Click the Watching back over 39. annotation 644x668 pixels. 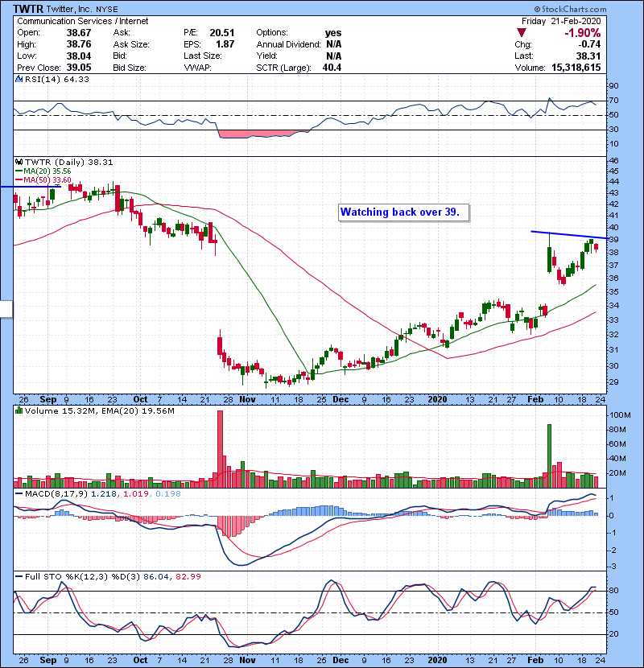[x=403, y=212]
